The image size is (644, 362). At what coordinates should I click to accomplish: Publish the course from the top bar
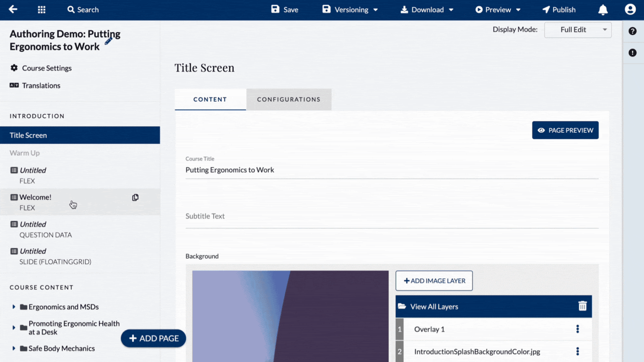(559, 10)
